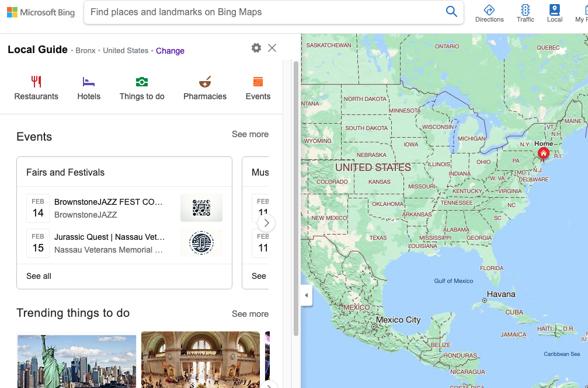Open the Events category
588x388 pixels.
point(258,83)
